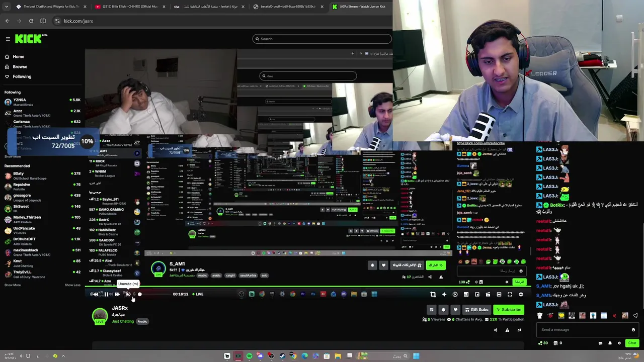
Task: Open the stream stats icon in the player
Action: (466, 295)
